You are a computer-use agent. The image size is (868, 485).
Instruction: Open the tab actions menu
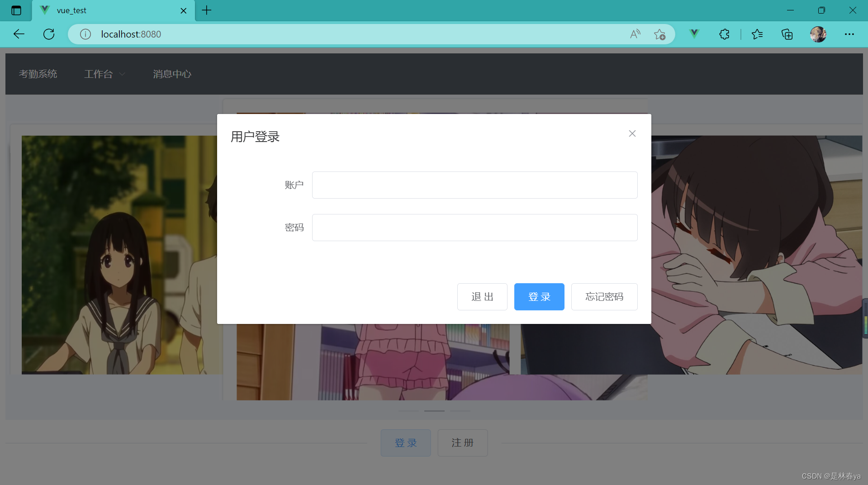pos(16,10)
